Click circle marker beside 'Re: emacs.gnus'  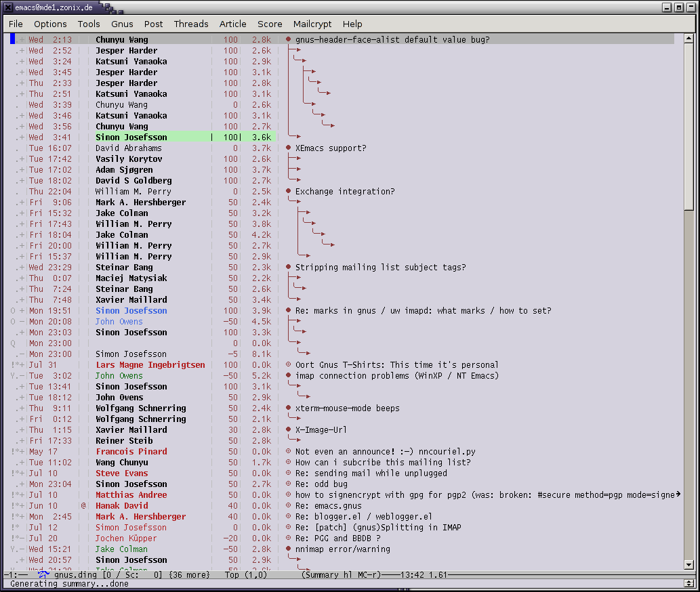coord(289,505)
